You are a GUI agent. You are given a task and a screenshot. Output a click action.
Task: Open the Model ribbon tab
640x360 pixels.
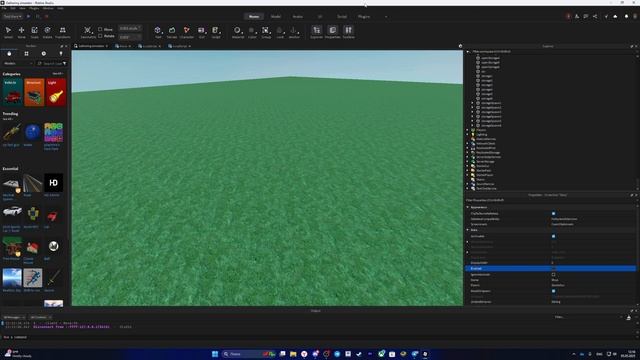276,16
